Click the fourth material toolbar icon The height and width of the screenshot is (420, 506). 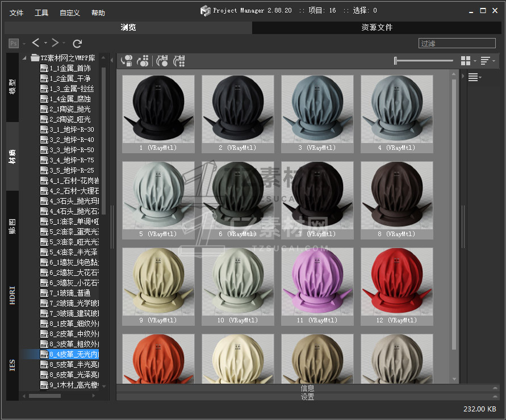179,60
